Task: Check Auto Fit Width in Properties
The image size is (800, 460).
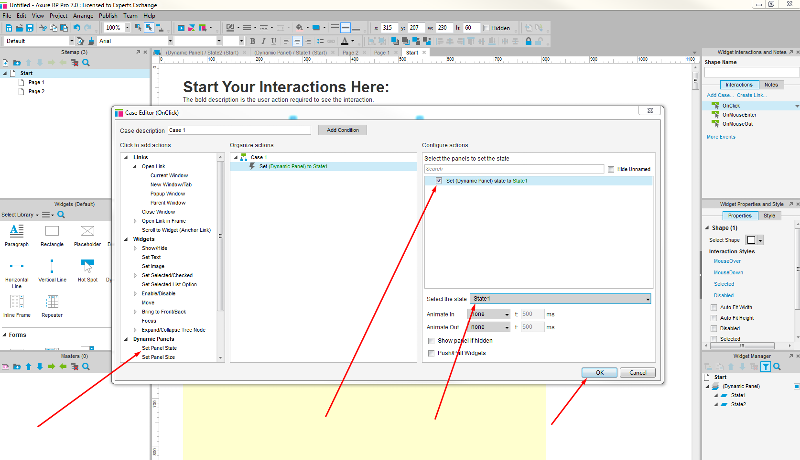Action: (714, 307)
